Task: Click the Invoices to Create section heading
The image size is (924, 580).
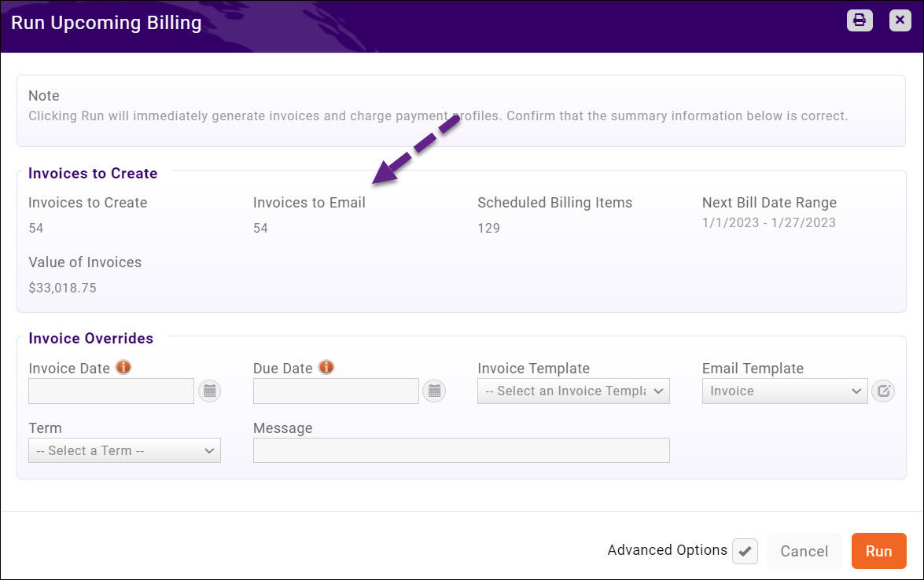Action: [93, 174]
